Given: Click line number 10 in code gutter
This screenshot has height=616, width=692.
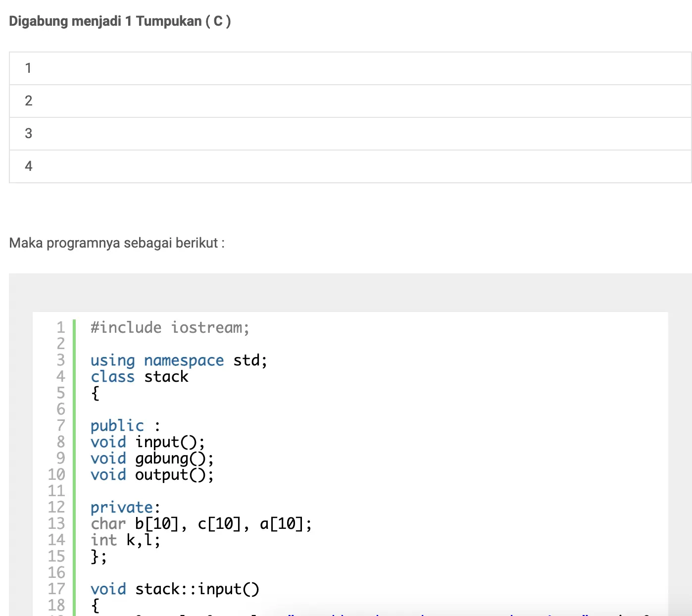Looking at the screenshot, I should [56, 475].
